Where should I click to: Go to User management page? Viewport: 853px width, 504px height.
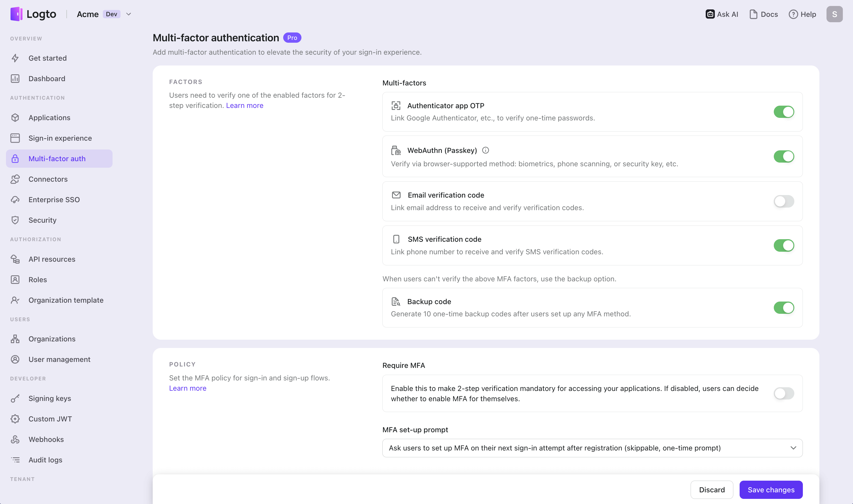coord(60,359)
